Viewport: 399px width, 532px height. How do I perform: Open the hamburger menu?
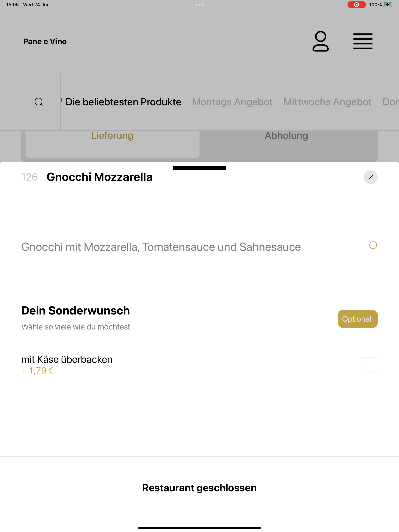click(363, 41)
